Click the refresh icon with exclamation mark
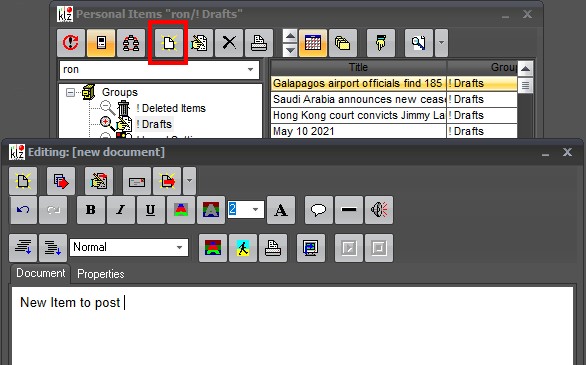The height and width of the screenshot is (365, 586). (x=71, y=43)
